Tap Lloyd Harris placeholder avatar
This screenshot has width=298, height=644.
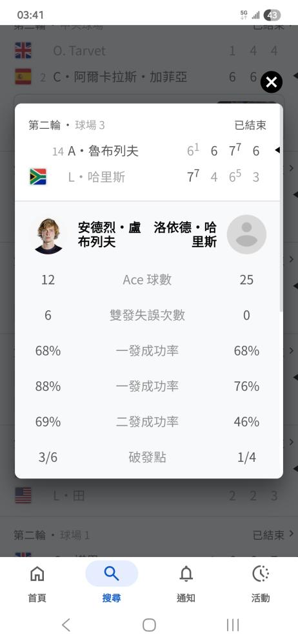pyautogui.click(x=246, y=234)
